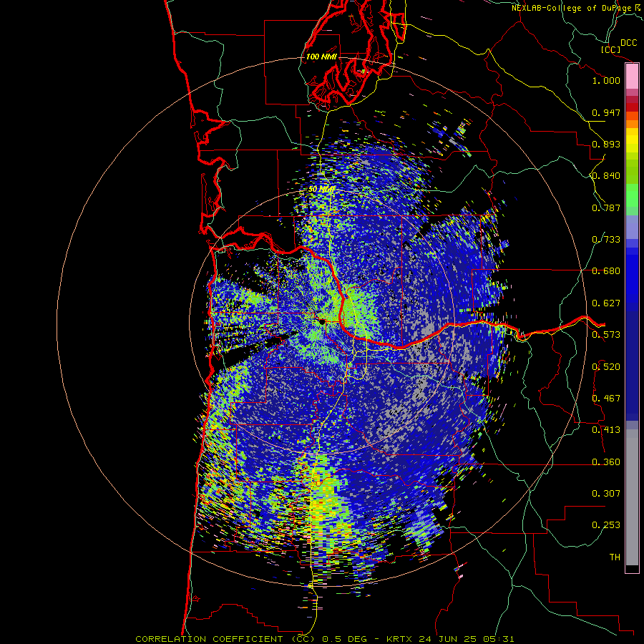Pick the bright green segment of the color bar
Image resolution: width=644 pixels, height=644 pixels.
[632, 195]
